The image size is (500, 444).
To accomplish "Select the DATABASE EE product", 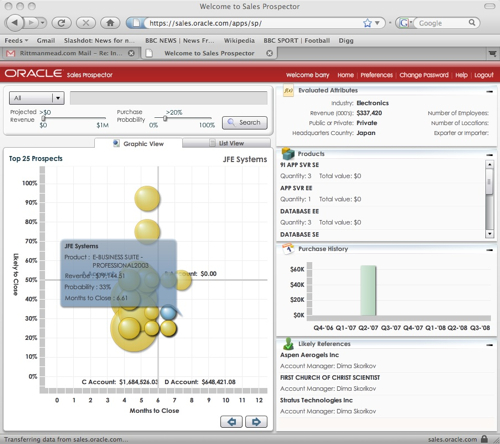I will [299, 211].
